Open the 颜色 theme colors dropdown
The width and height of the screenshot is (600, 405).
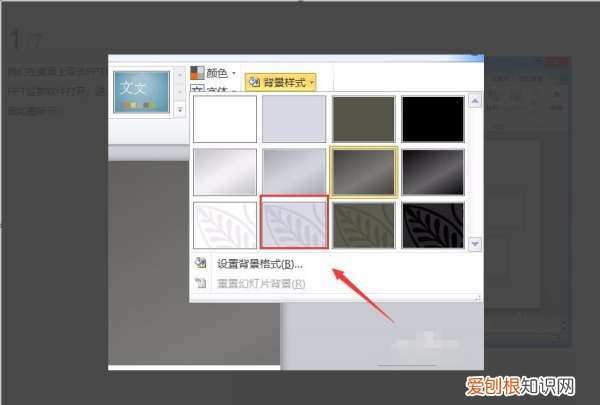pos(214,73)
